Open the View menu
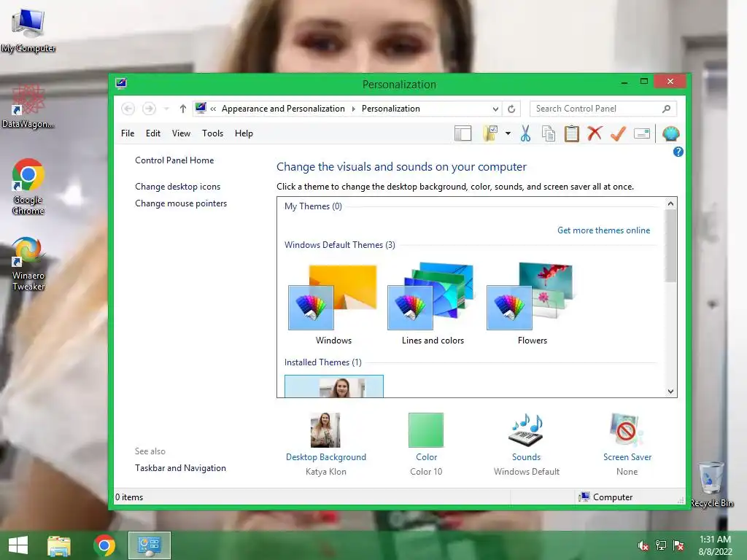 point(181,133)
